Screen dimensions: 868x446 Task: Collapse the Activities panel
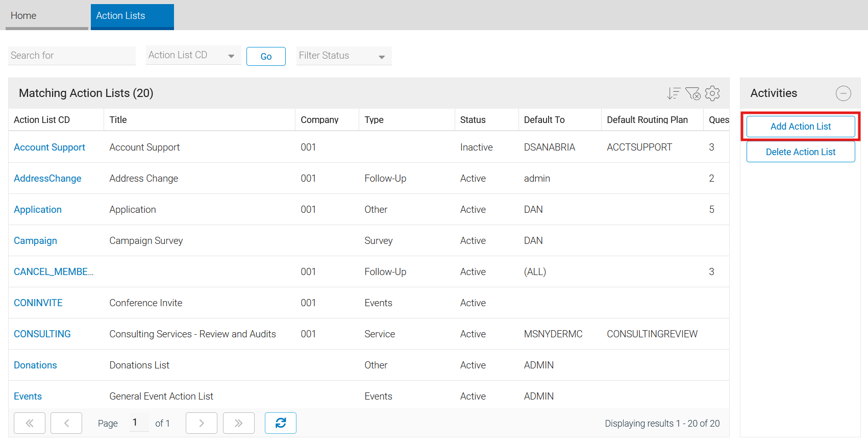[x=843, y=93]
